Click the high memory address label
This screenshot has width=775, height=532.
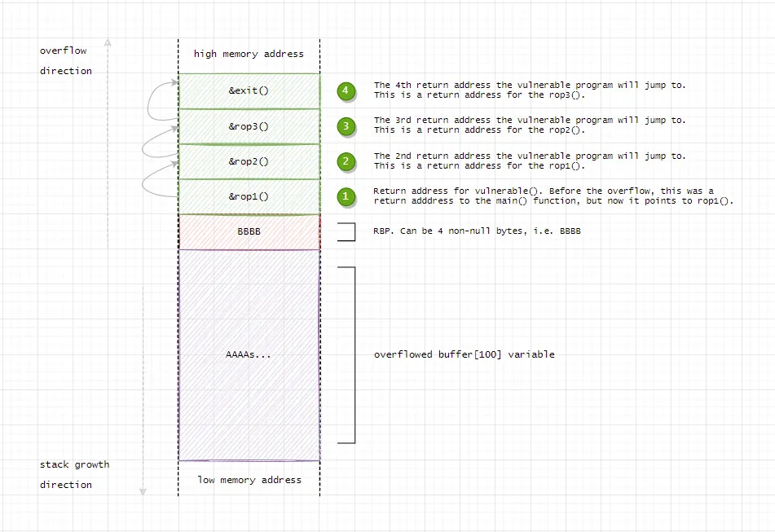[x=249, y=54]
